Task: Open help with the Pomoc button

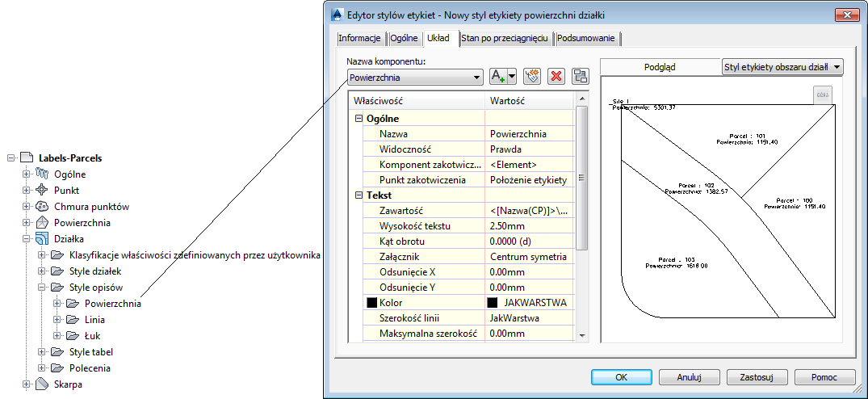Action: click(x=824, y=377)
